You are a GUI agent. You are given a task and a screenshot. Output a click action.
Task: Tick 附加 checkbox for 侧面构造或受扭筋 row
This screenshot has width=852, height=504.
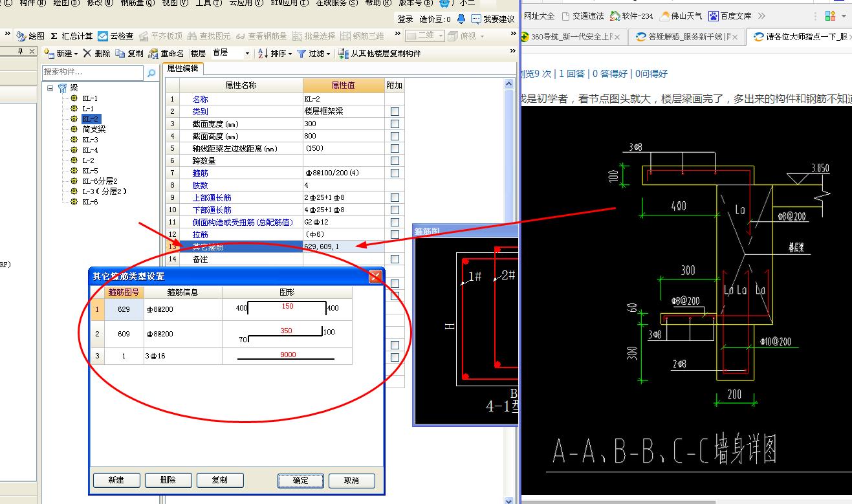[395, 222]
